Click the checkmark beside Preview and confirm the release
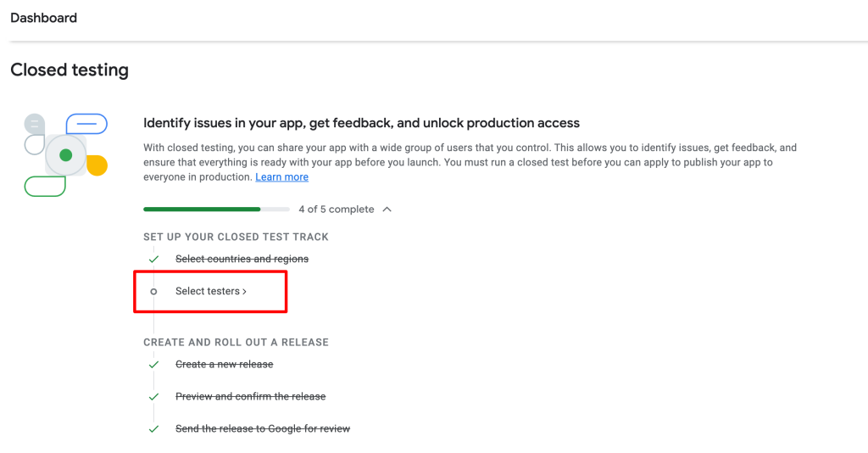The width and height of the screenshot is (868, 453). pos(154,396)
